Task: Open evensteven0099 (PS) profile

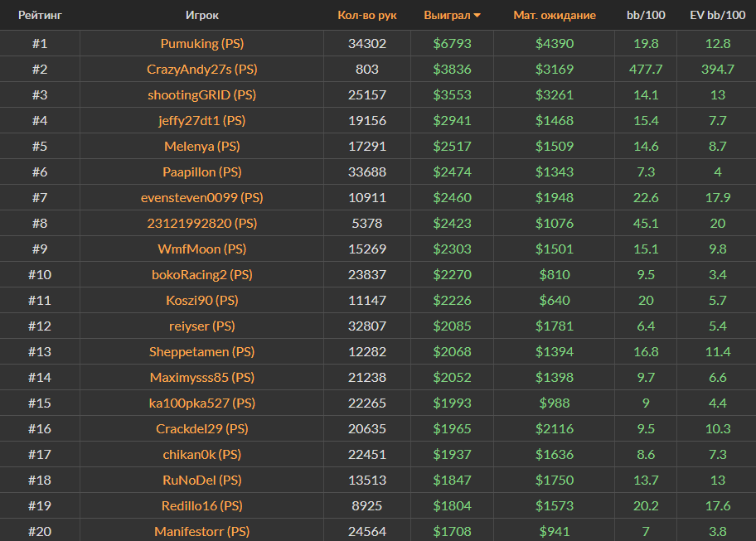Action: 201,197
